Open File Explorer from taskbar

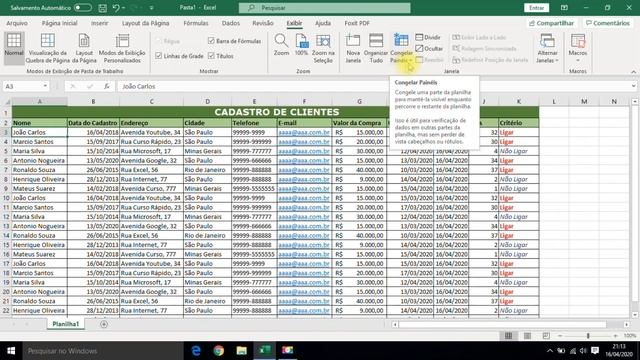point(242,351)
